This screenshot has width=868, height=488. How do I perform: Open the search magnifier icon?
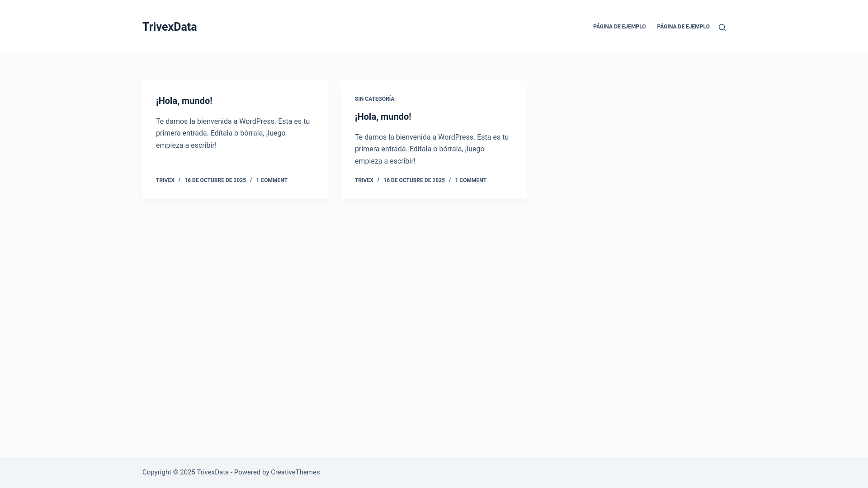click(x=722, y=28)
